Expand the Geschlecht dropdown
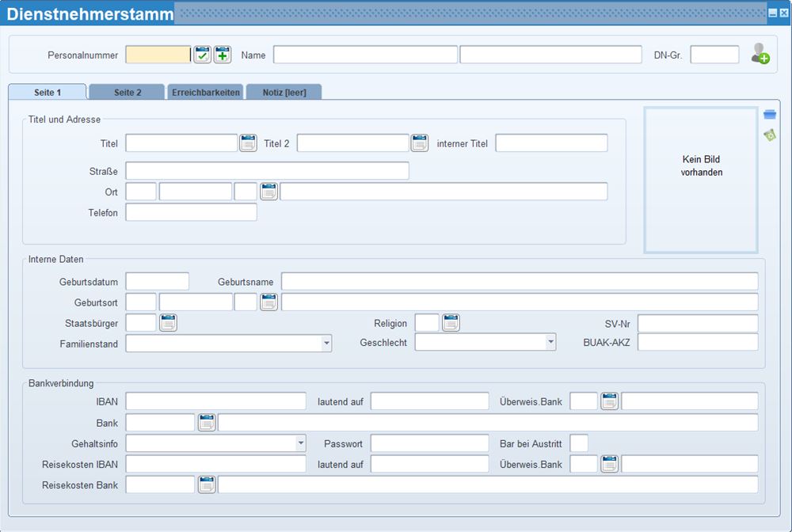The width and height of the screenshot is (792, 532). [550, 342]
